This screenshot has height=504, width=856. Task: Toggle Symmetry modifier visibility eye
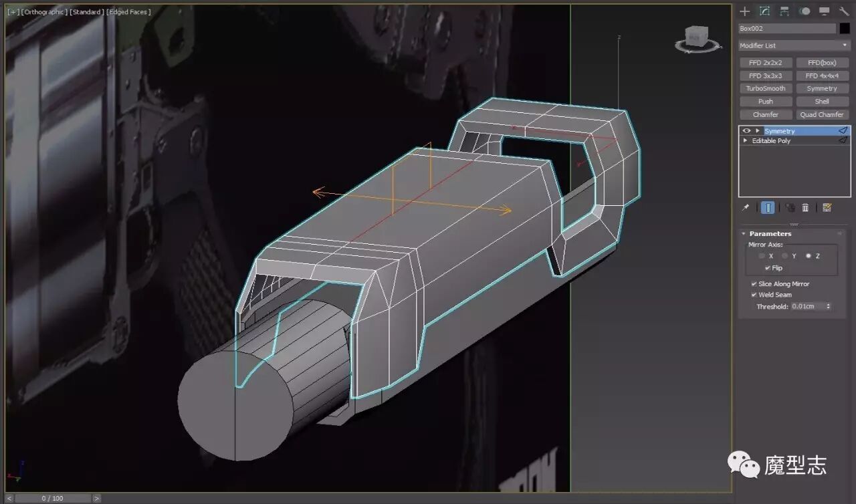pos(746,131)
